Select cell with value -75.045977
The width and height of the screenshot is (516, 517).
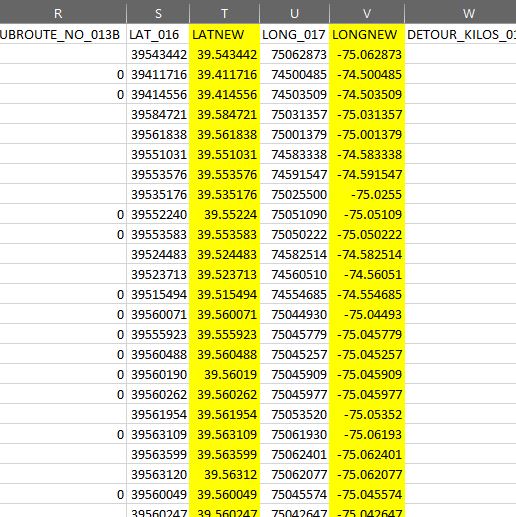[x=367, y=394]
